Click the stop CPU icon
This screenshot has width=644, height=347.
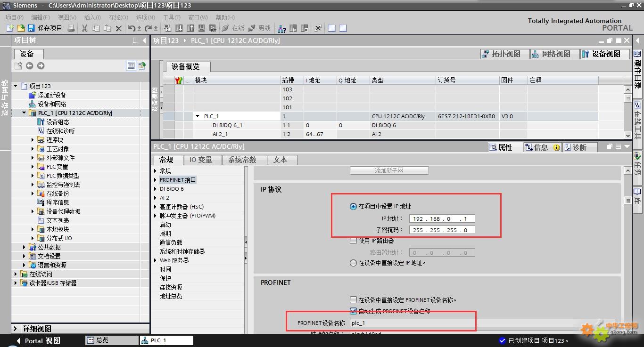[x=304, y=28]
